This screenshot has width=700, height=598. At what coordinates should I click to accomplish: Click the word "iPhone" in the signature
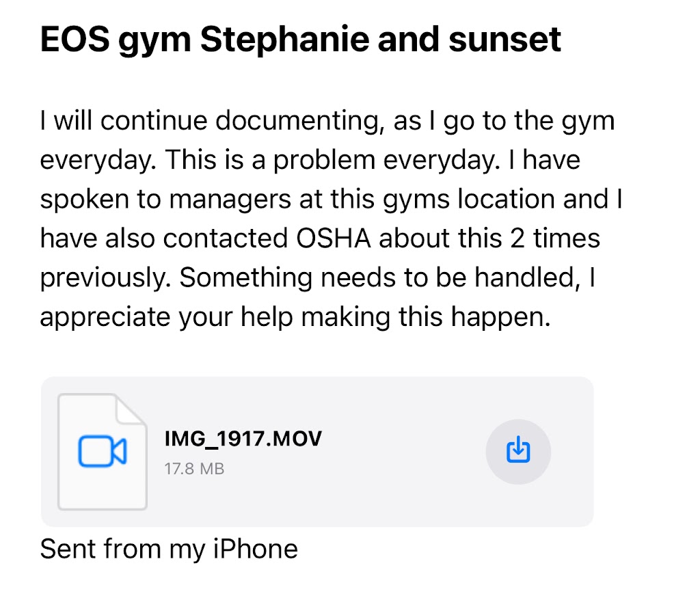(x=257, y=549)
